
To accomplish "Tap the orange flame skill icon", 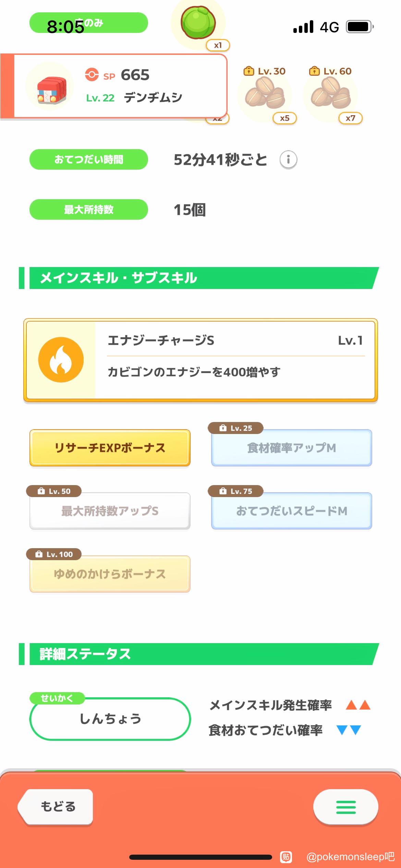I will coord(61,360).
